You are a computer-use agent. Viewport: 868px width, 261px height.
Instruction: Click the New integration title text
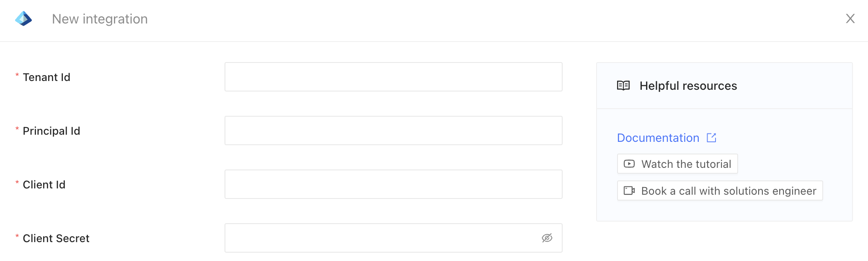(x=100, y=19)
